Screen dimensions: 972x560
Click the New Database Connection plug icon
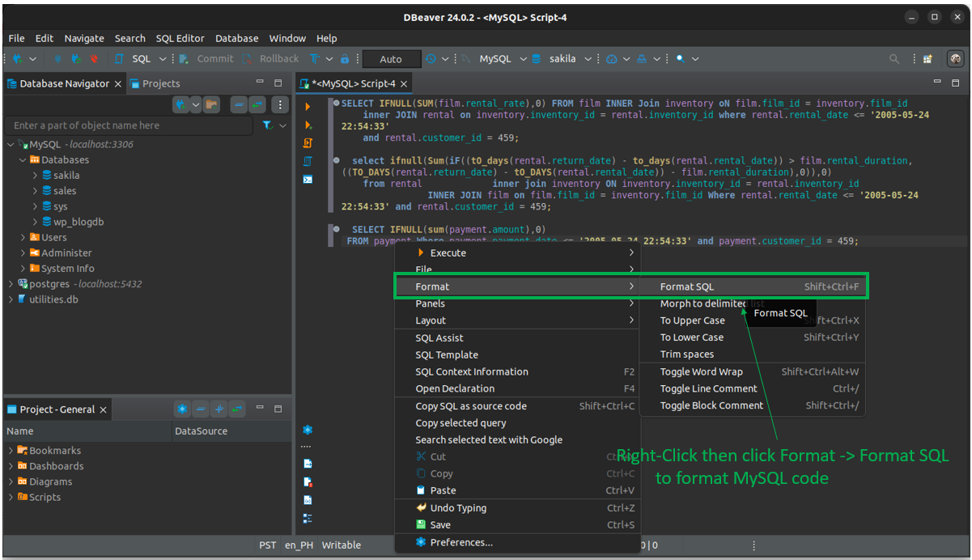click(17, 59)
